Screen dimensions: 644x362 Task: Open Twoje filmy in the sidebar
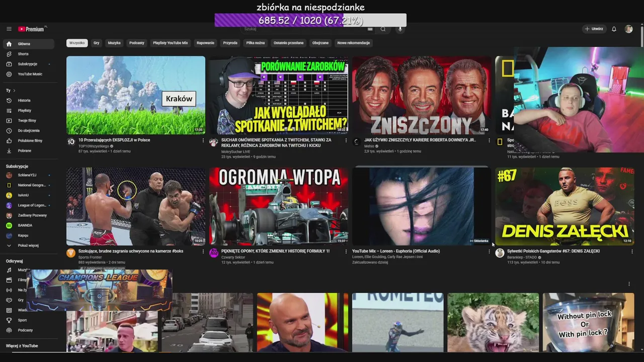pyautogui.click(x=29, y=121)
